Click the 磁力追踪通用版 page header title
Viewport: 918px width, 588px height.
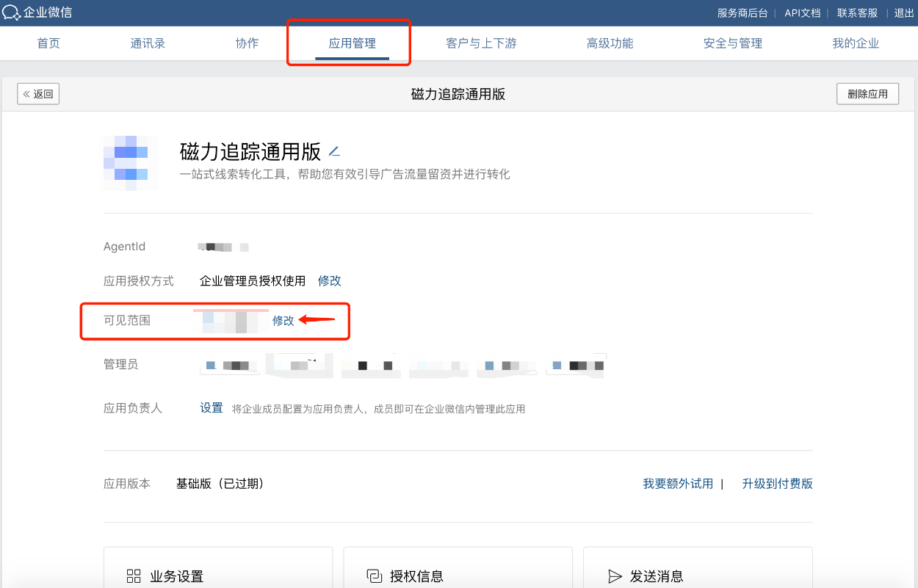[x=458, y=94]
